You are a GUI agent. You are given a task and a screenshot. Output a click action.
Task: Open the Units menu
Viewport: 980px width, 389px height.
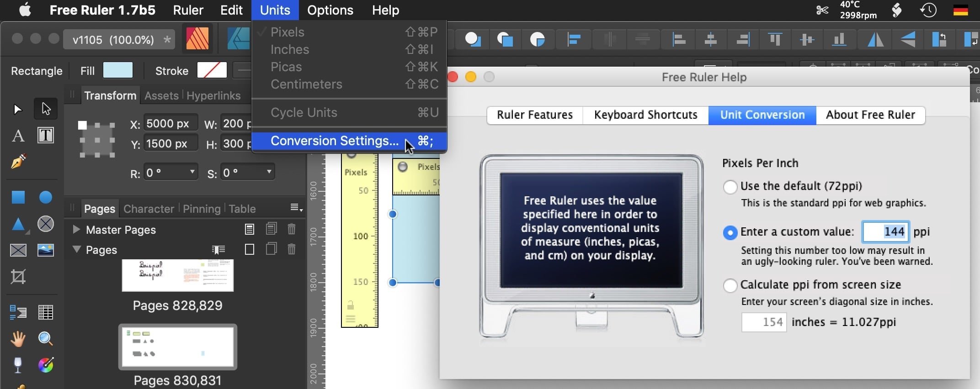click(275, 10)
